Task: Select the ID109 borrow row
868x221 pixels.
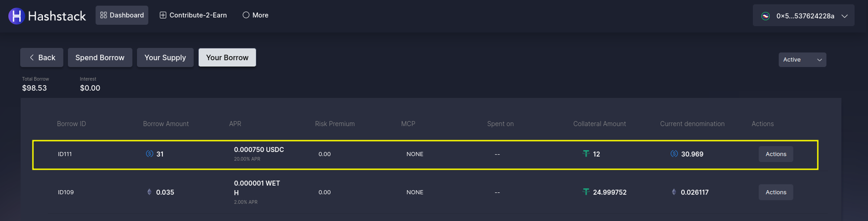Action: click(66, 192)
